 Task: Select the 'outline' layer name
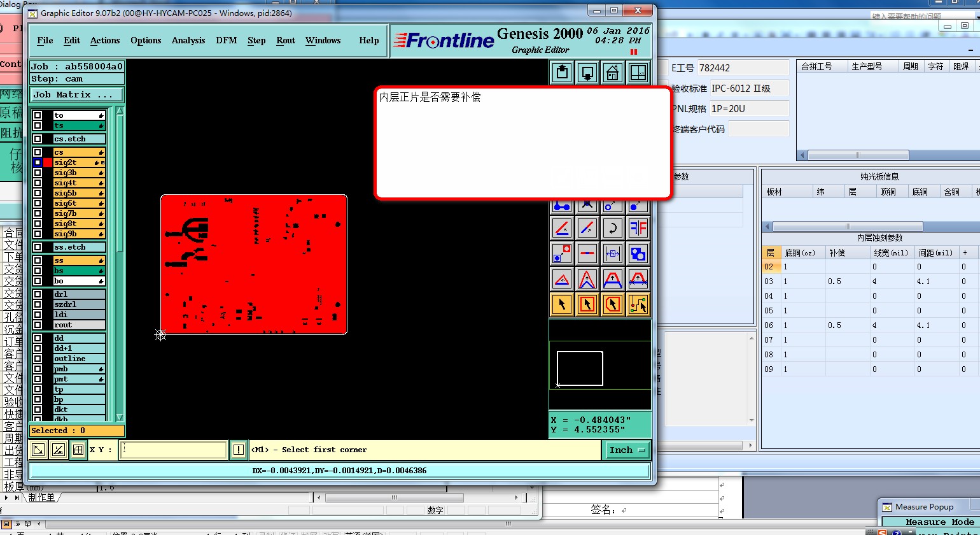[79, 359]
